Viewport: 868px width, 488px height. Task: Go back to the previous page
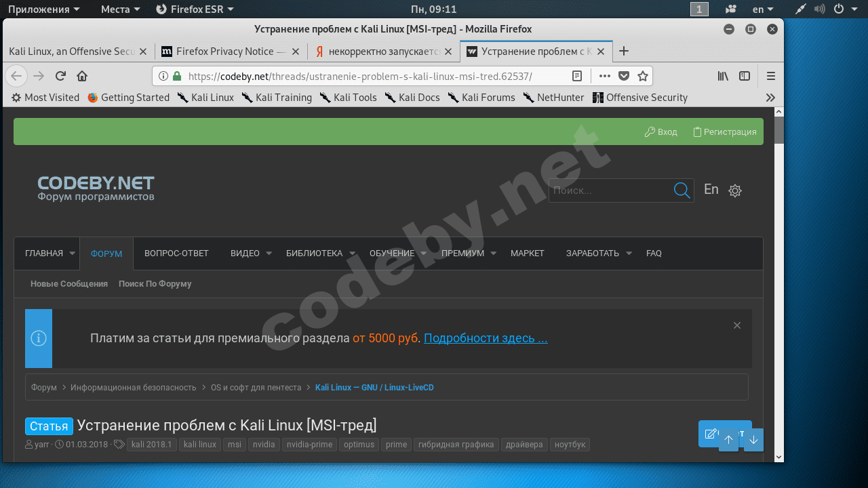click(16, 76)
